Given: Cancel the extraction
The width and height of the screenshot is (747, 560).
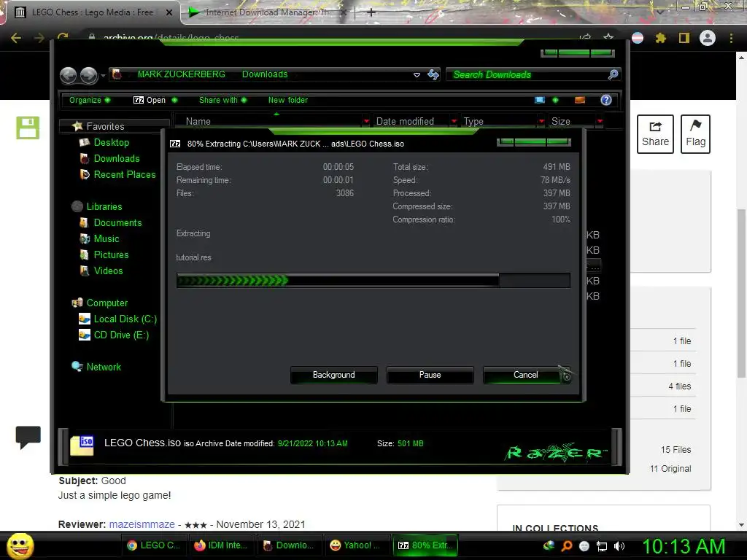Looking at the screenshot, I should click(x=526, y=375).
